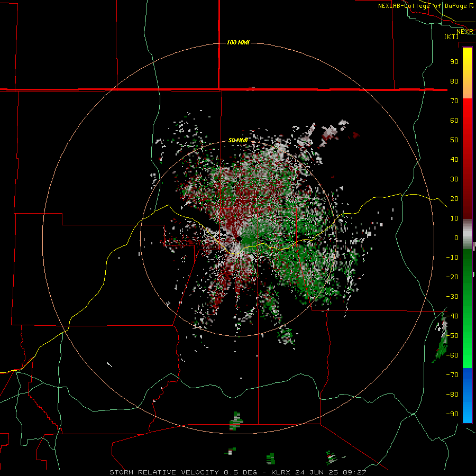Click the 80 value on velocity scale

(454, 81)
